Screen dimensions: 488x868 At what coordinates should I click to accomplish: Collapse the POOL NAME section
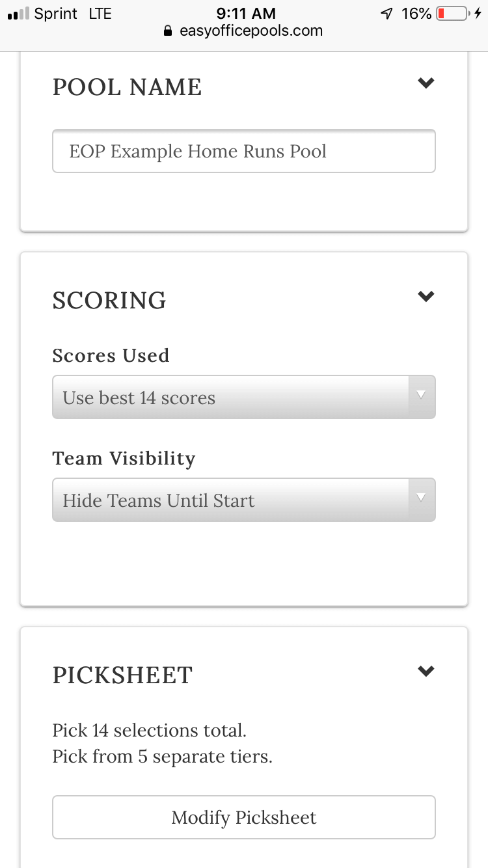tap(426, 83)
